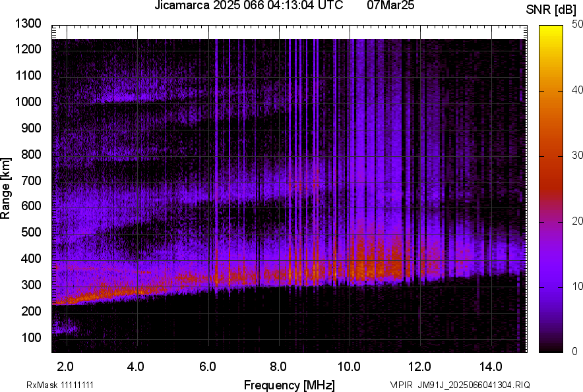Click the Frequency [MHz] x-axis label
Image resolution: width=583 pixels, height=392 pixels.
pos(289,385)
